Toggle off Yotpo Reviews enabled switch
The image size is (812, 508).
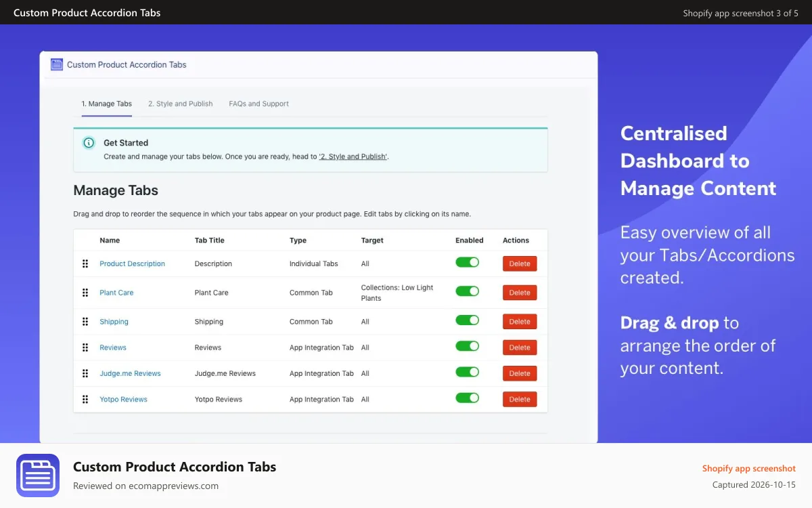coord(467,398)
